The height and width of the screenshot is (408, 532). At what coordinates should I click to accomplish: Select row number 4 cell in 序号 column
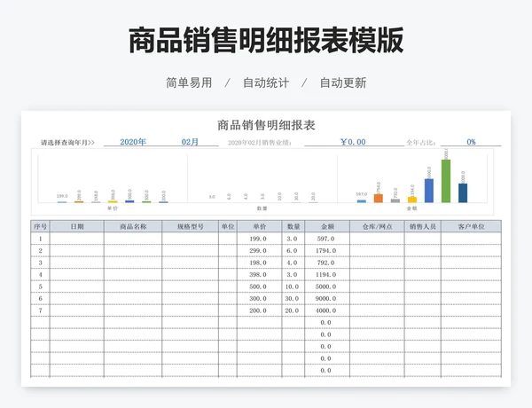tap(41, 275)
